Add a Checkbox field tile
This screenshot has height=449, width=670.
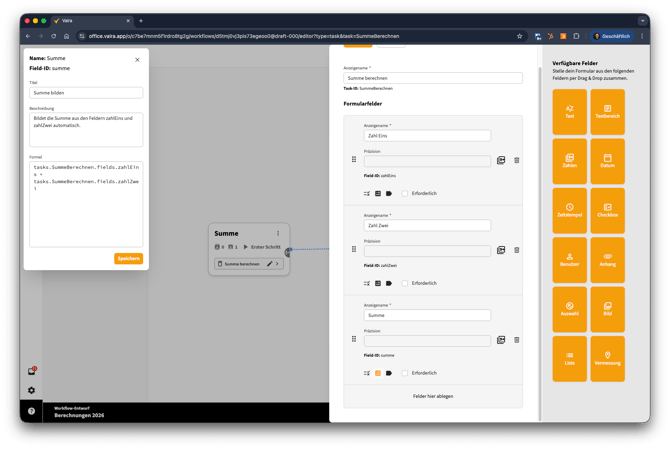[607, 211]
